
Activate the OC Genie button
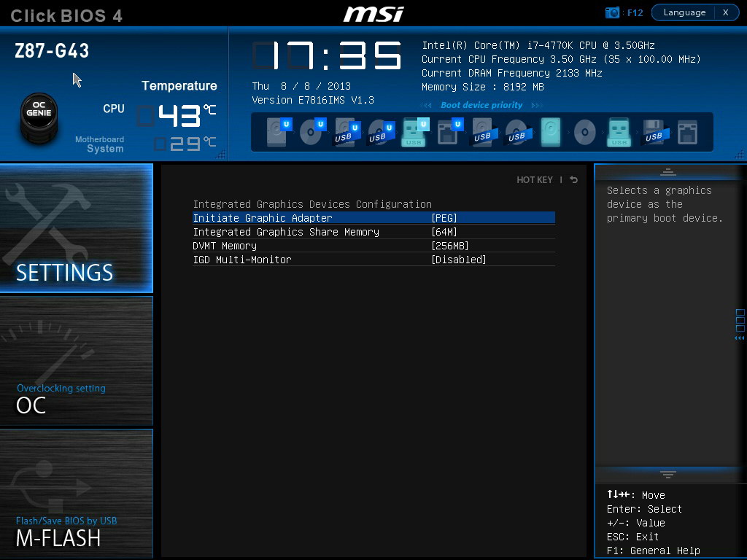point(39,117)
